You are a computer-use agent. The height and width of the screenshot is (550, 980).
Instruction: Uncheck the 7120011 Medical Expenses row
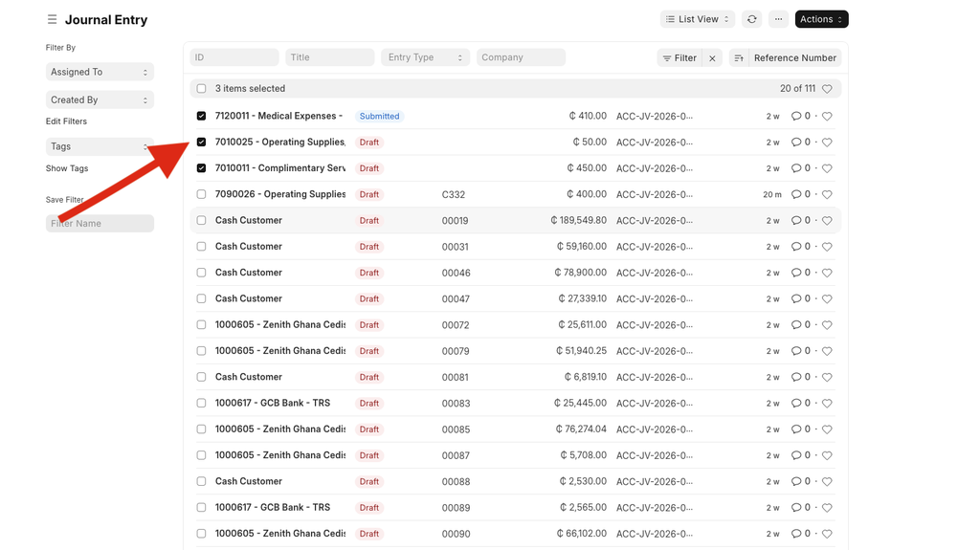tap(201, 116)
